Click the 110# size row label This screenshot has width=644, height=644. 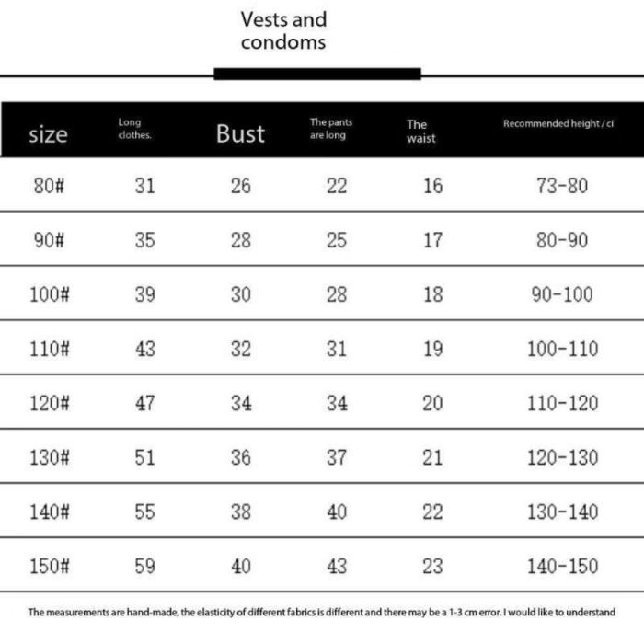click(48, 349)
